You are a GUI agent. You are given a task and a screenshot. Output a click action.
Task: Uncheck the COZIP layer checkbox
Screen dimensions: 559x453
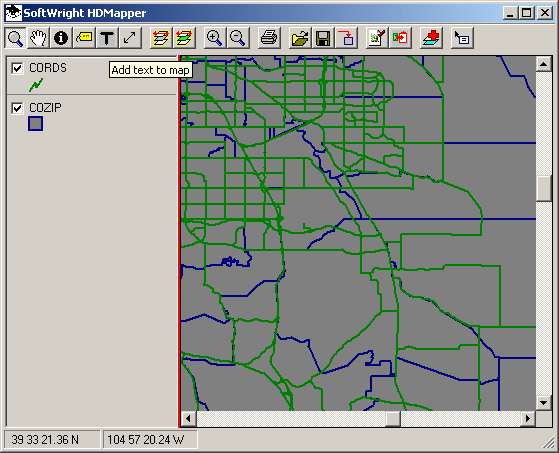pos(17,108)
